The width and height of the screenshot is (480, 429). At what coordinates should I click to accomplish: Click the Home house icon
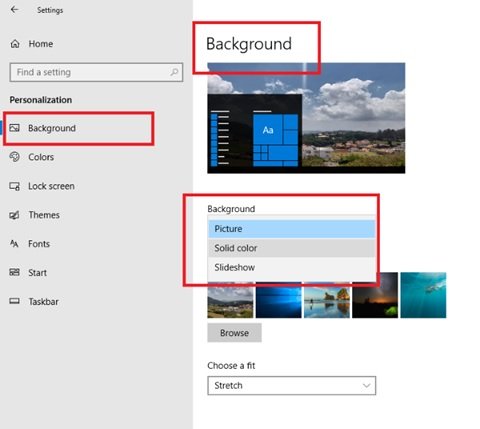tap(15, 44)
